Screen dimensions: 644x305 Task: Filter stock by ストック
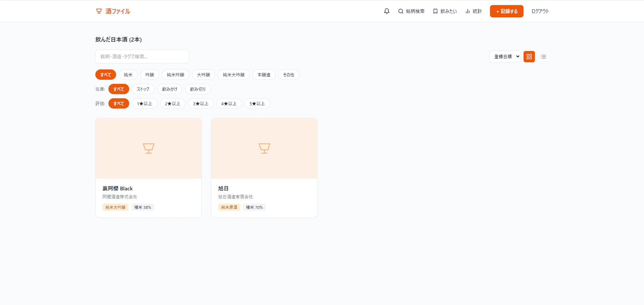tap(143, 89)
